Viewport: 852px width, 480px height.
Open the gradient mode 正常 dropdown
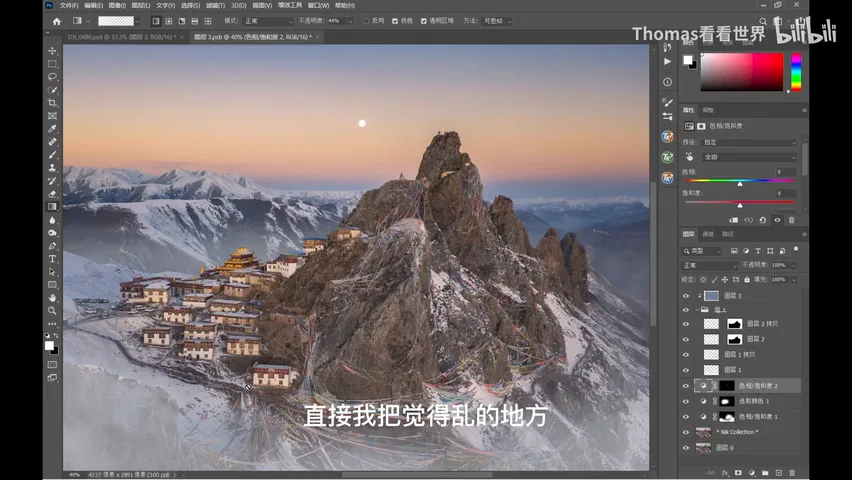268,21
